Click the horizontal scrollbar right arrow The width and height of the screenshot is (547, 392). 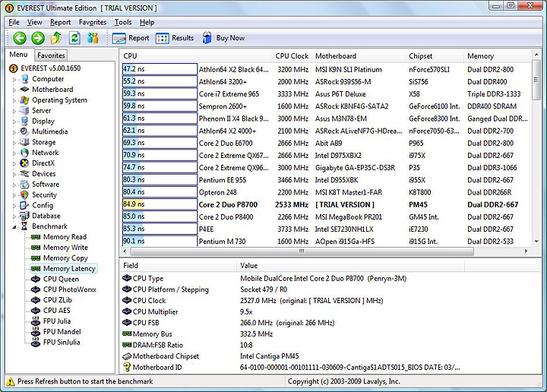pyautogui.click(x=526, y=251)
